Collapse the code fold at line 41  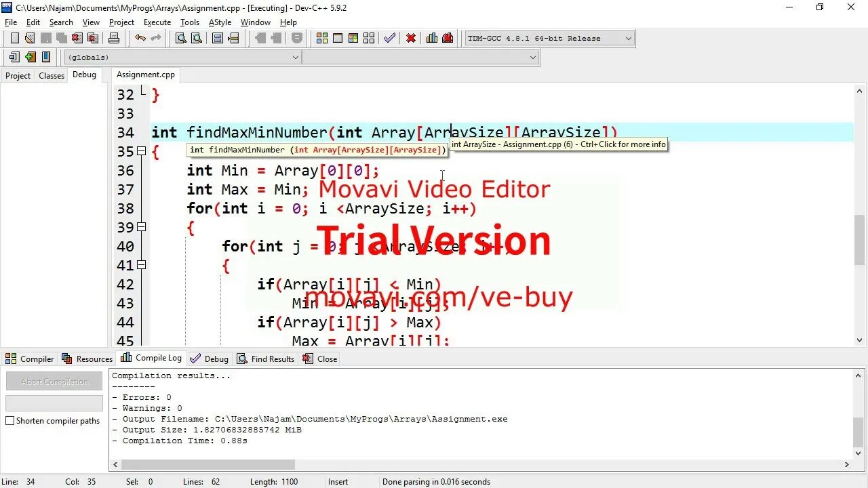(x=141, y=265)
